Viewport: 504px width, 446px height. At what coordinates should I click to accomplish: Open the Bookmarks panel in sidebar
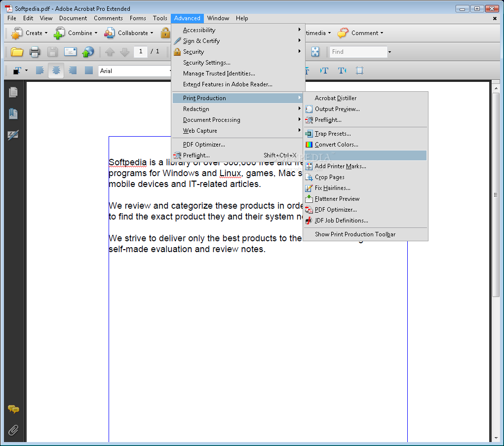pyautogui.click(x=13, y=113)
